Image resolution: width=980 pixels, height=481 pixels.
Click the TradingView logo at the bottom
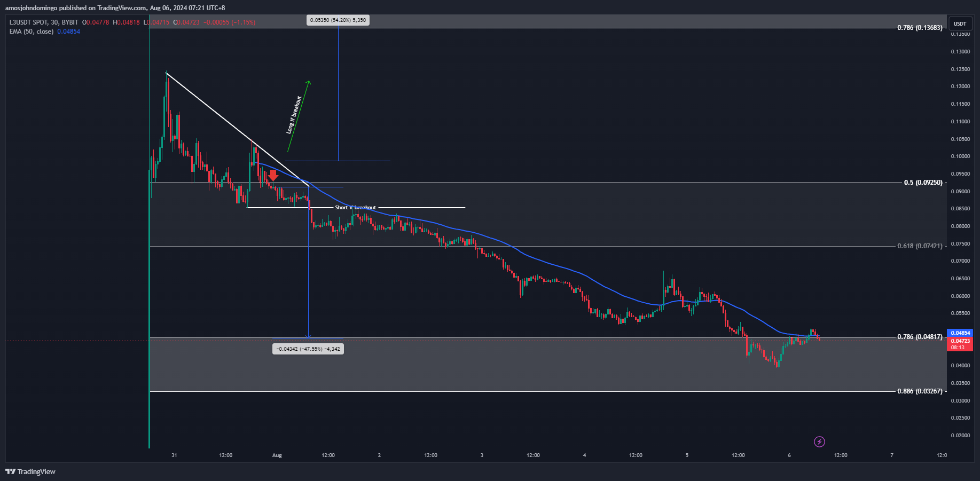30,471
